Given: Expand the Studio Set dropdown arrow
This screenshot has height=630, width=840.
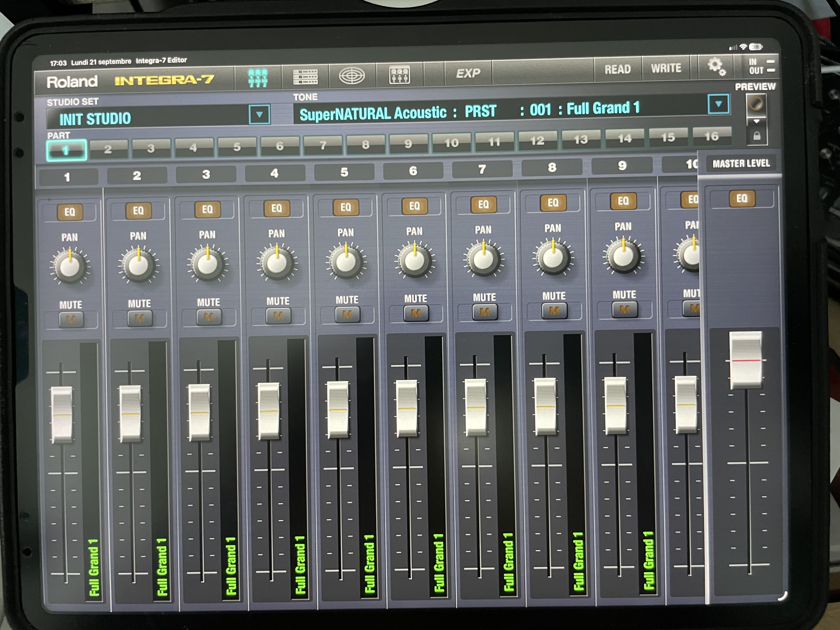Looking at the screenshot, I should tap(260, 114).
